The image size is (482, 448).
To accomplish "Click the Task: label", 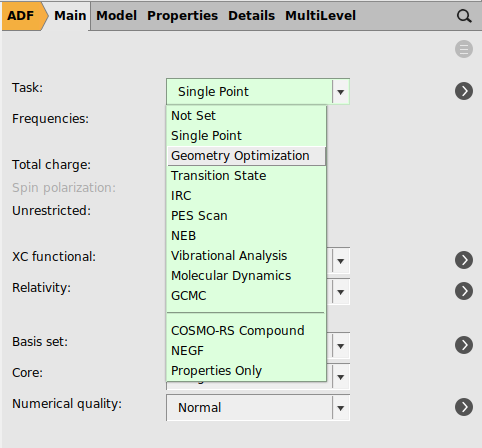I will pyautogui.click(x=27, y=88).
